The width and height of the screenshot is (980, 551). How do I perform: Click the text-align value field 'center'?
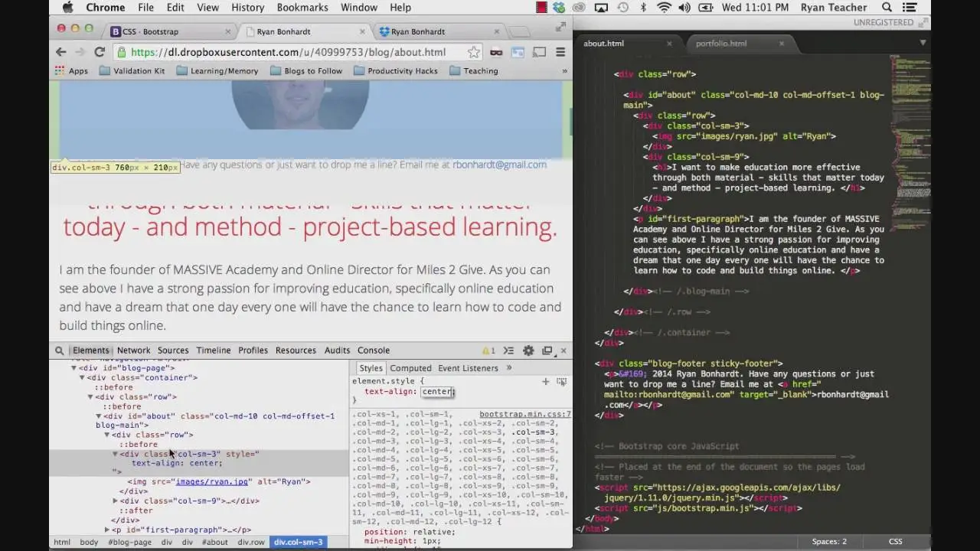coord(437,392)
